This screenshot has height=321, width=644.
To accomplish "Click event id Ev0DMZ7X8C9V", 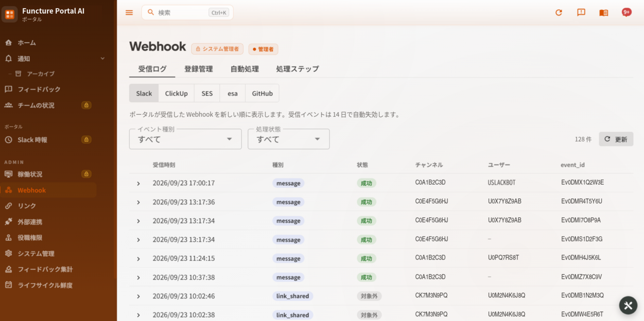I will point(582,277).
